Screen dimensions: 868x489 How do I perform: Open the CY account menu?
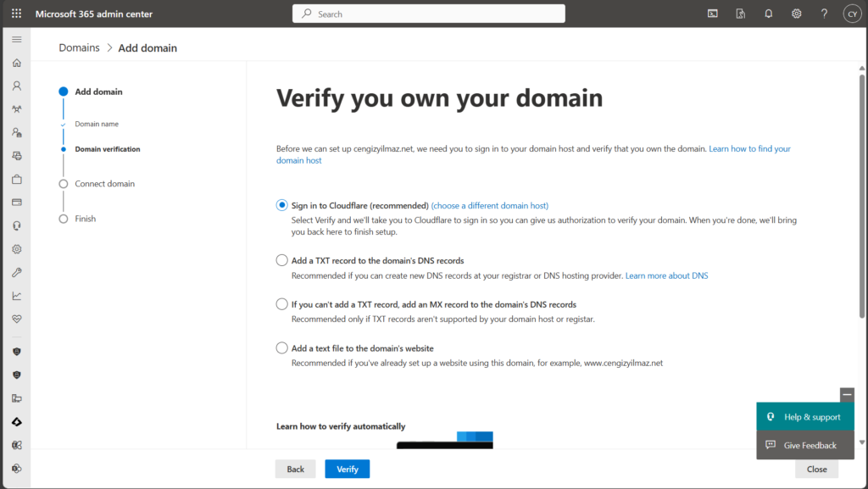click(852, 14)
